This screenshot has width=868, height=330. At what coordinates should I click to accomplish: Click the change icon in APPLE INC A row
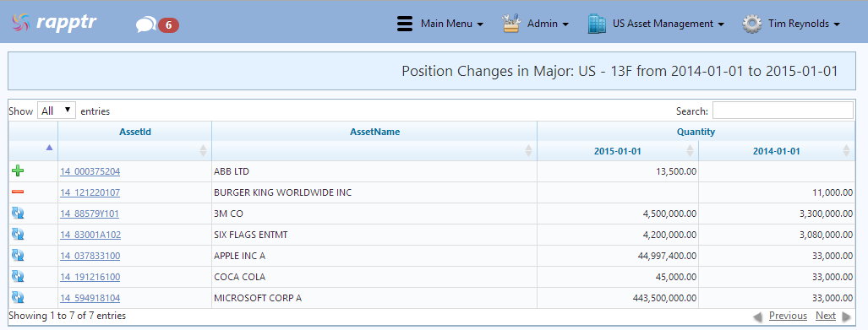tap(18, 255)
